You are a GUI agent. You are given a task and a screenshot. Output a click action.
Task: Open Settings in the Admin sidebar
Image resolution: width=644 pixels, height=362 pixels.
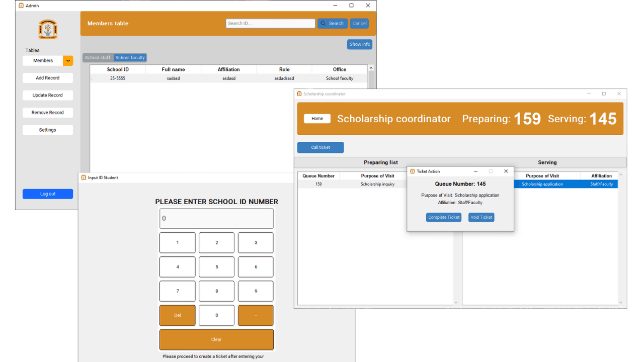(x=47, y=130)
